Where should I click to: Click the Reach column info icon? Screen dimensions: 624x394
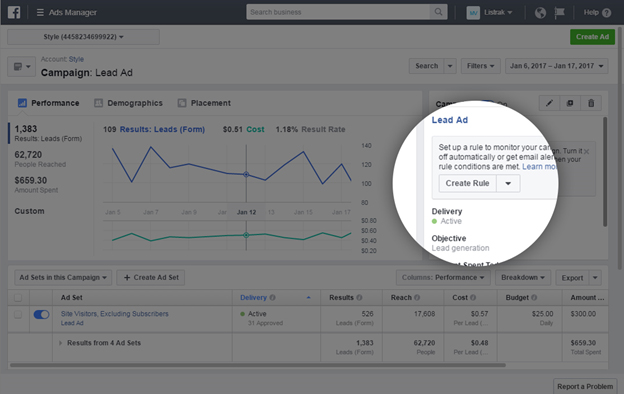click(417, 297)
